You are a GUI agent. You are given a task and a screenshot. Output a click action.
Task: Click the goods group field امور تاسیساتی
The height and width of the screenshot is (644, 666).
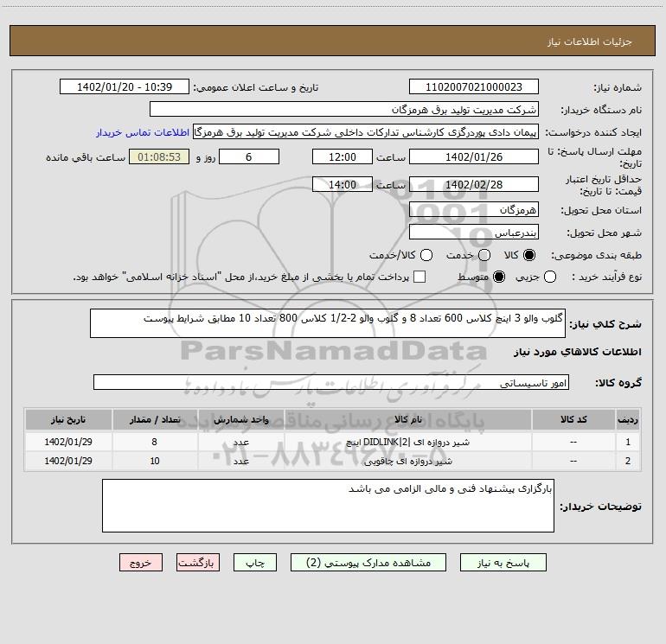coord(331,382)
